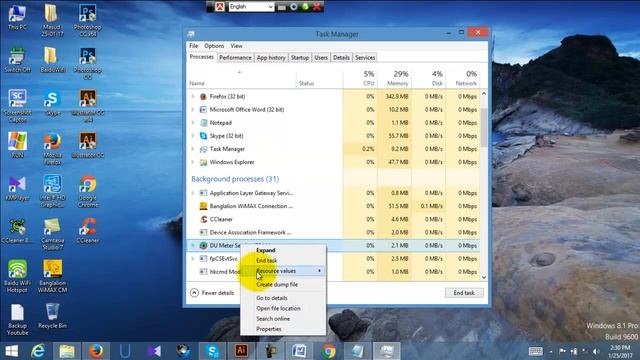
Task: Open BaiduWifi folder on desktop
Action: (52, 60)
